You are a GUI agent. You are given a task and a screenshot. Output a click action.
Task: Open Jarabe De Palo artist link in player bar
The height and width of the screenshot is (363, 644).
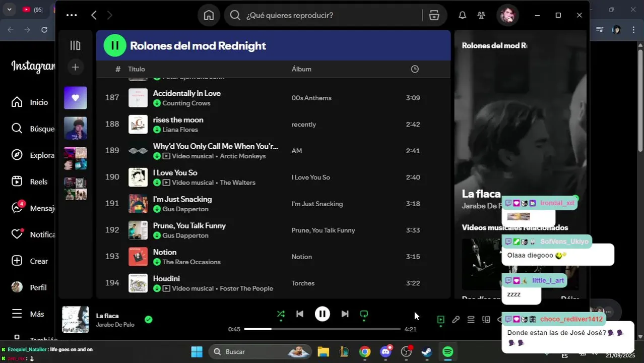(115, 325)
